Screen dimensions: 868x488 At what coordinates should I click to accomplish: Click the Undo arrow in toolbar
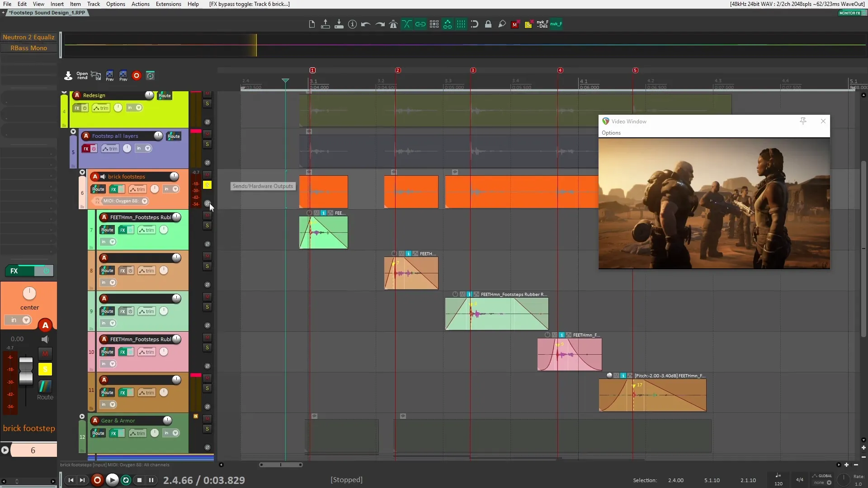pos(366,24)
